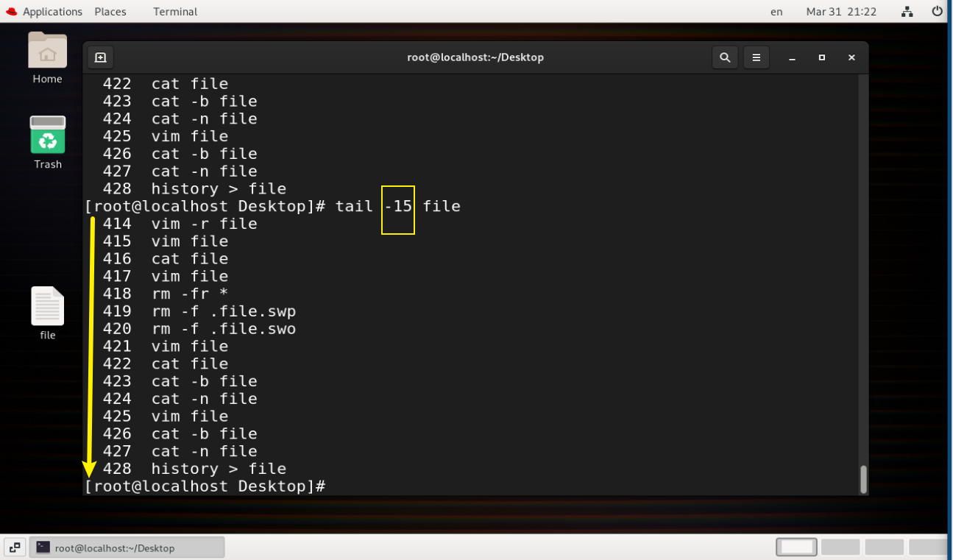This screenshot has width=953, height=560.
Task: Open the network status icon in top bar
Action: (907, 12)
